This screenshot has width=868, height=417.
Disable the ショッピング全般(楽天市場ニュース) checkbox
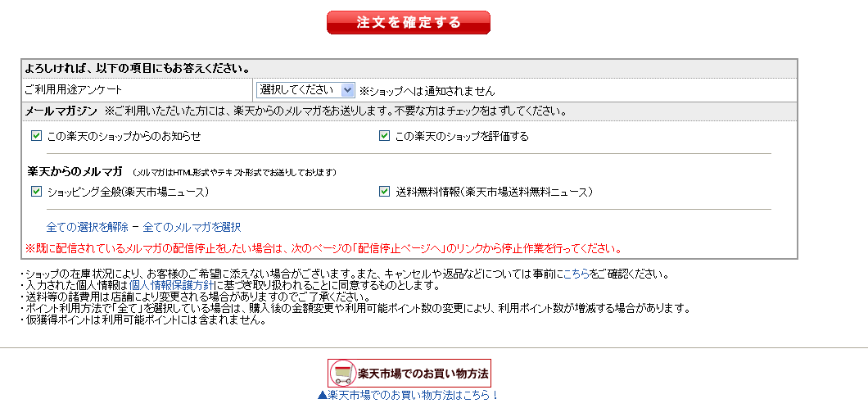point(36,192)
